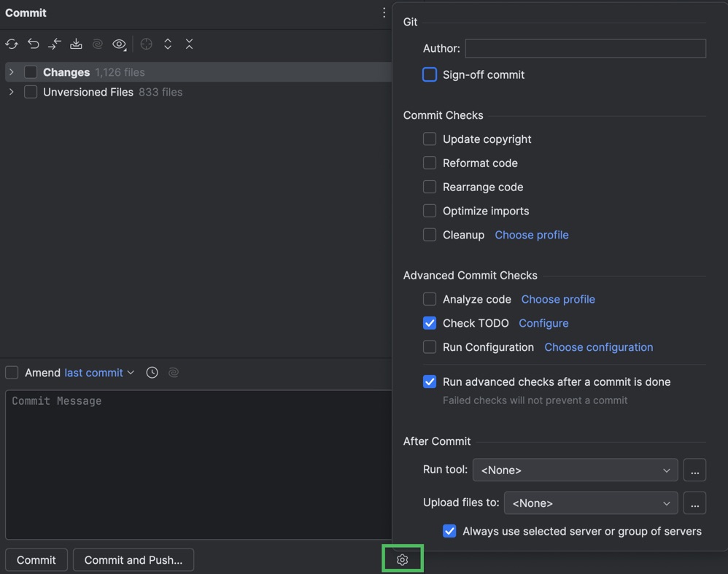
Task: Click the Show Diff icon
Action: point(55,44)
